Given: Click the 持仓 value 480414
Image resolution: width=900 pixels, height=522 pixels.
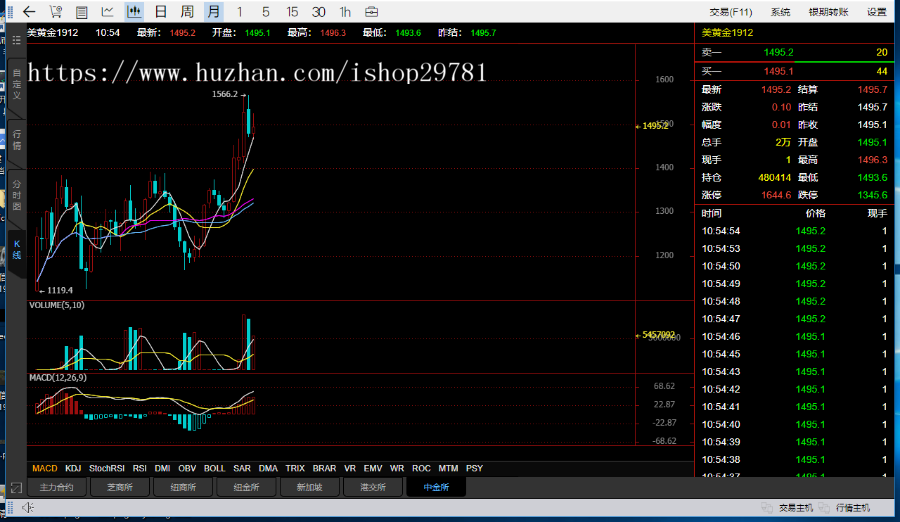Looking at the screenshot, I should tap(774, 177).
